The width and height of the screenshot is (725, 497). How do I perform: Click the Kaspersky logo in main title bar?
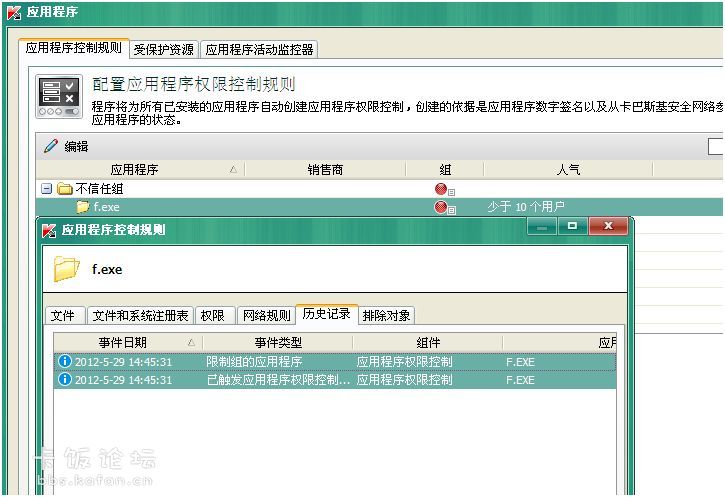[x=14, y=12]
